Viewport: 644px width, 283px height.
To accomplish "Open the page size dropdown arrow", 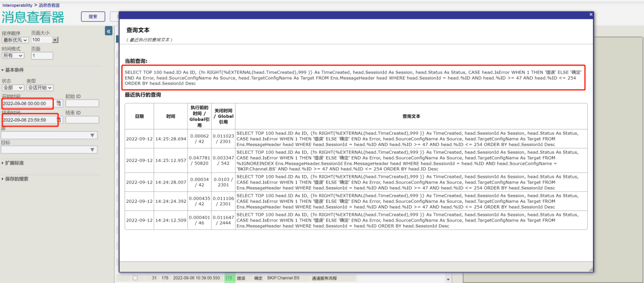I will [x=55, y=40].
